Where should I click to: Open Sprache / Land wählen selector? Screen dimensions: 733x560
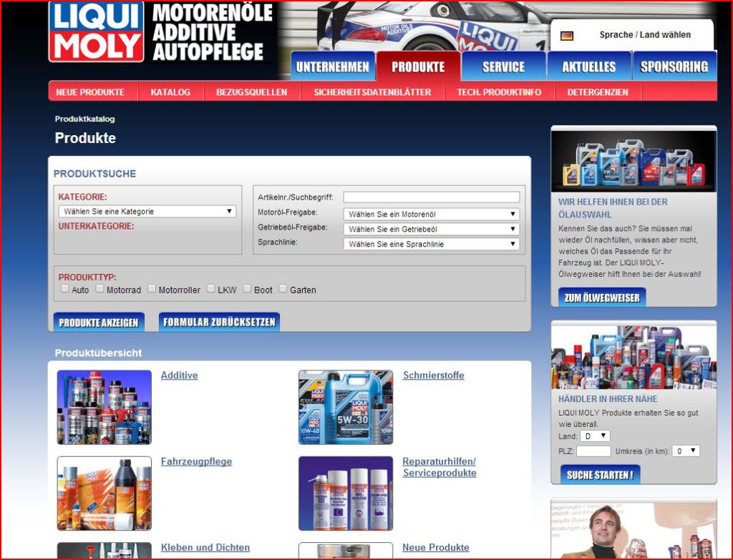point(645,35)
